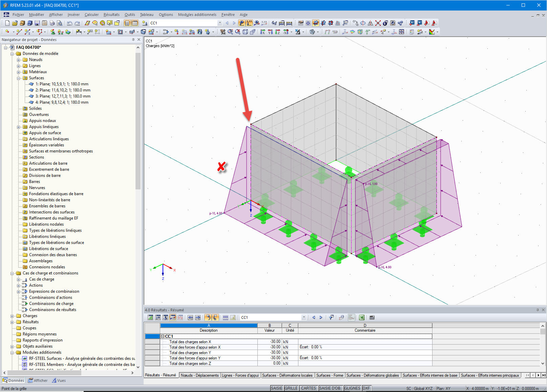This screenshot has height=392, width=547.
Task: Select Combinaisons de charge in tree
Action: 51,304
